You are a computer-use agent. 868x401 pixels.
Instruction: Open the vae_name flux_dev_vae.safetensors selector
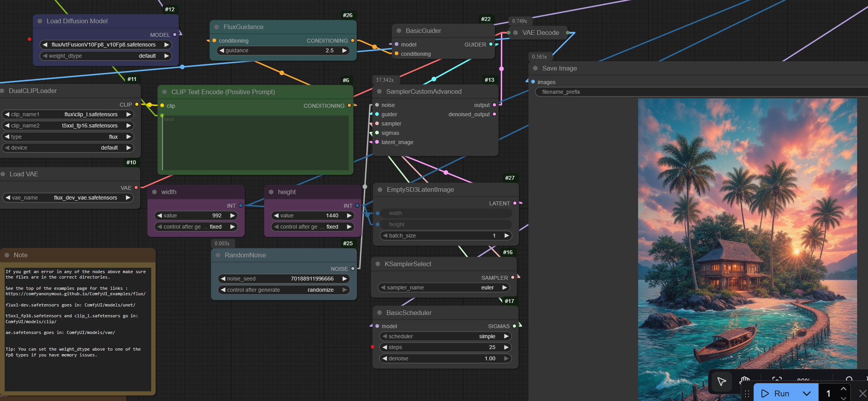[67, 198]
